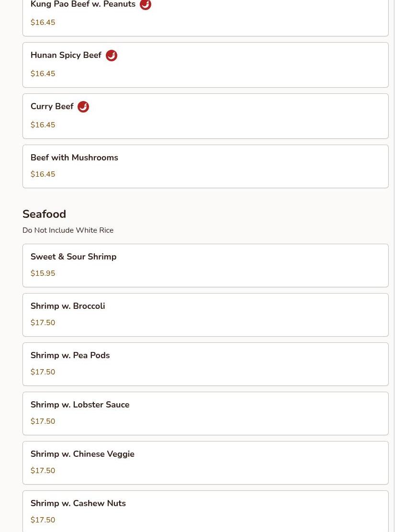This screenshot has height=532, width=404.
Task: Select Hunan Spicy Beef menu item
Action: coord(205,65)
